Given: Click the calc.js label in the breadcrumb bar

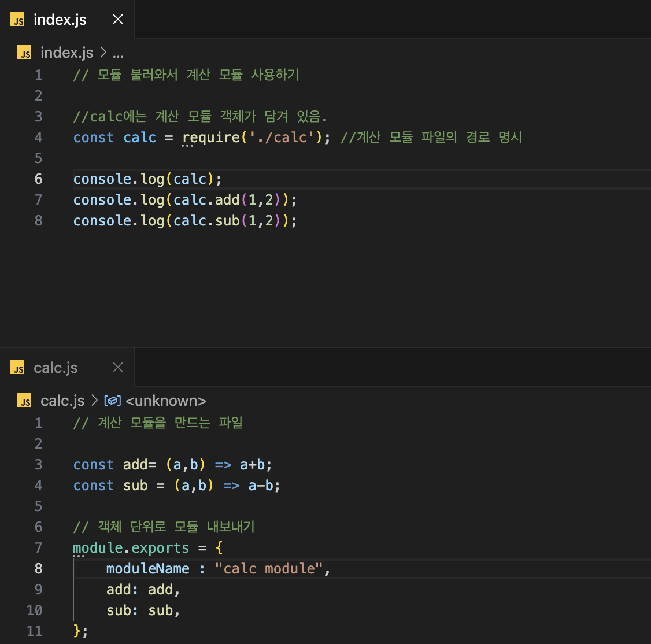Looking at the screenshot, I should click(x=62, y=400).
